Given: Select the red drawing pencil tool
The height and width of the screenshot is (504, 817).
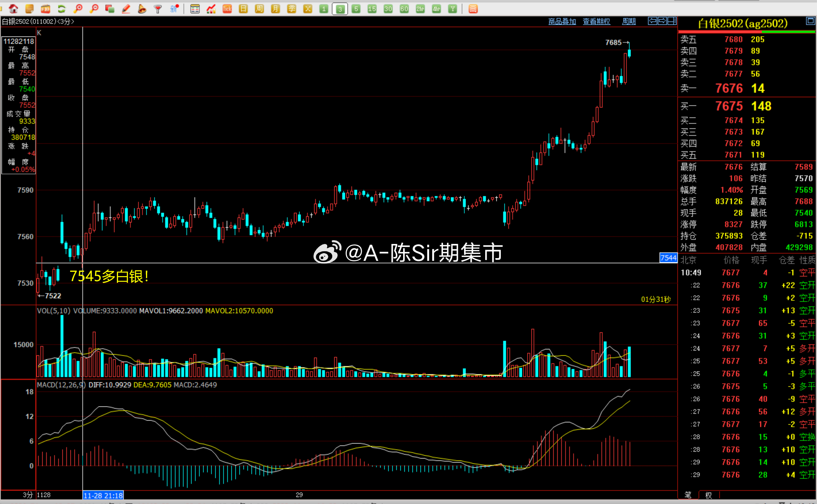Looking at the screenshot, I should [x=126, y=9].
